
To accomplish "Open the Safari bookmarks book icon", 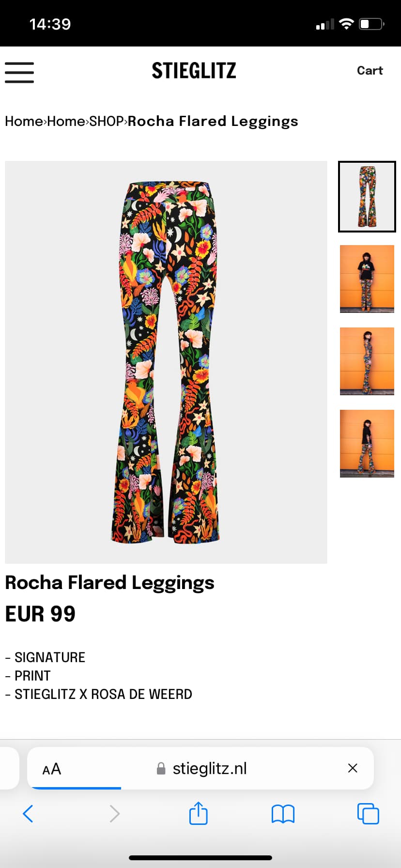I will tap(283, 814).
